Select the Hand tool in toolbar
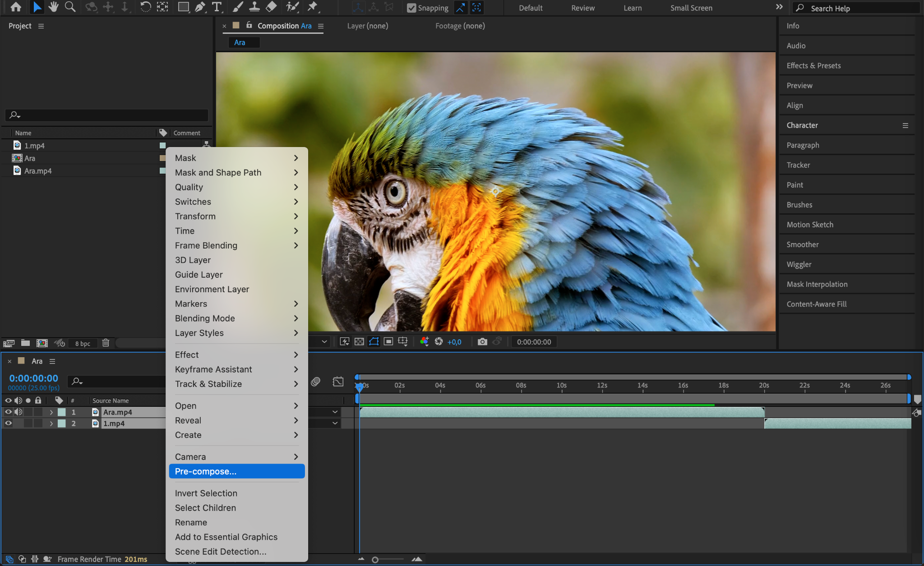924x566 pixels. click(x=53, y=7)
